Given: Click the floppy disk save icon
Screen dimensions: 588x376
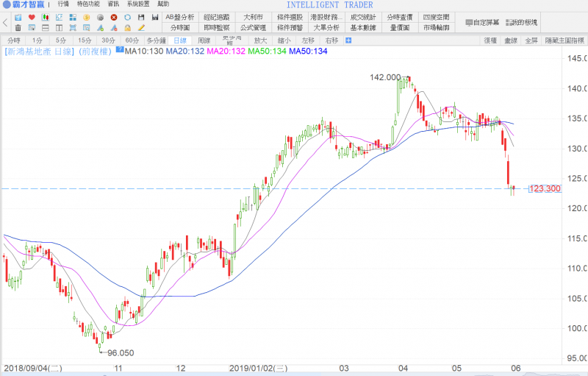Looking at the screenshot, I should (141, 17).
